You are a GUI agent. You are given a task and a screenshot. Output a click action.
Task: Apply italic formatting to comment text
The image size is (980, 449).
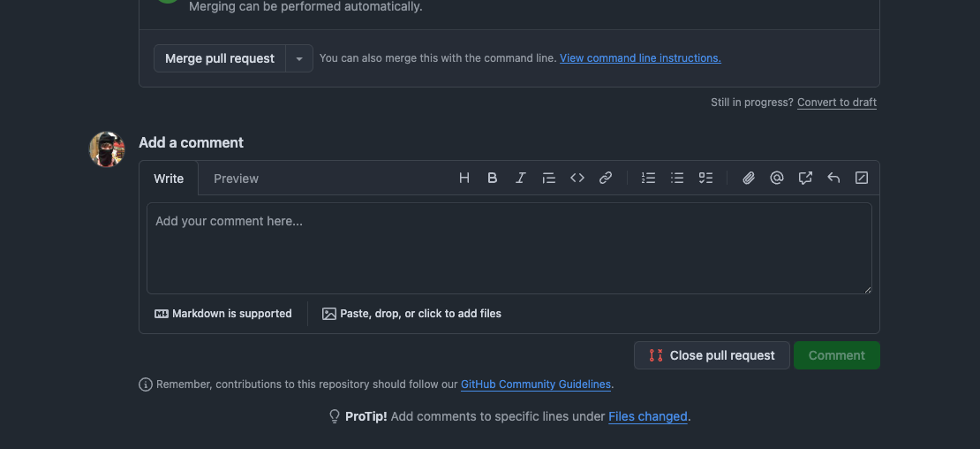[521, 178]
